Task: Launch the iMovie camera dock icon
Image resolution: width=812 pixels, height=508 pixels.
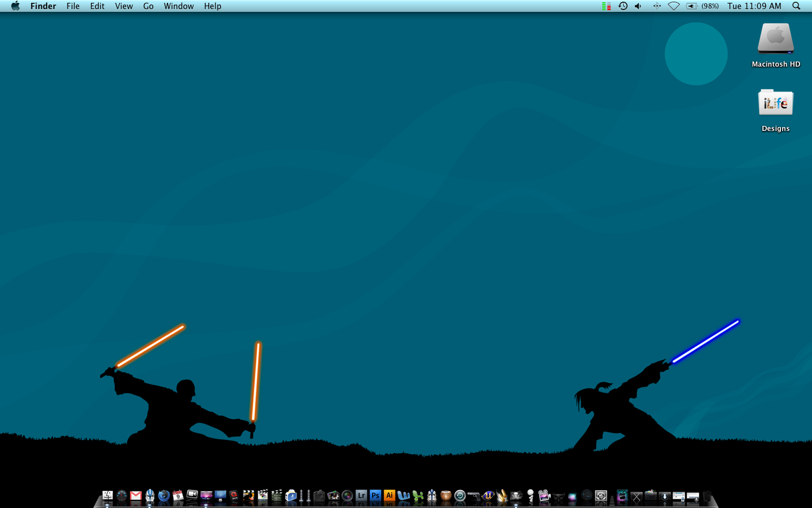Action: point(544,496)
